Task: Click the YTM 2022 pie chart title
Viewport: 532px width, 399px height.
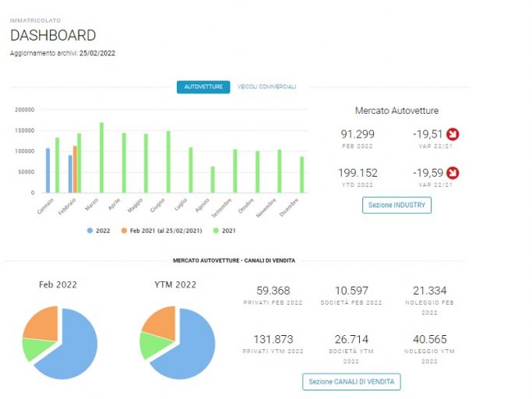Action: pos(175,284)
